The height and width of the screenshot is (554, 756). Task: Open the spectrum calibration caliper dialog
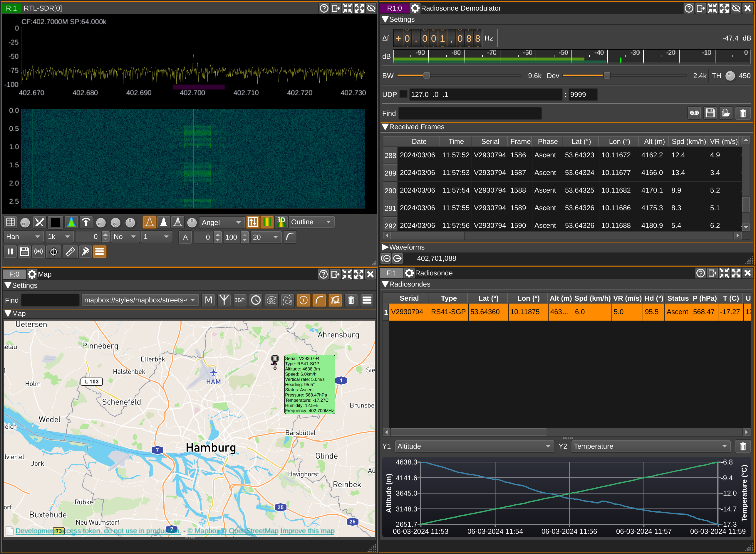click(86, 252)
